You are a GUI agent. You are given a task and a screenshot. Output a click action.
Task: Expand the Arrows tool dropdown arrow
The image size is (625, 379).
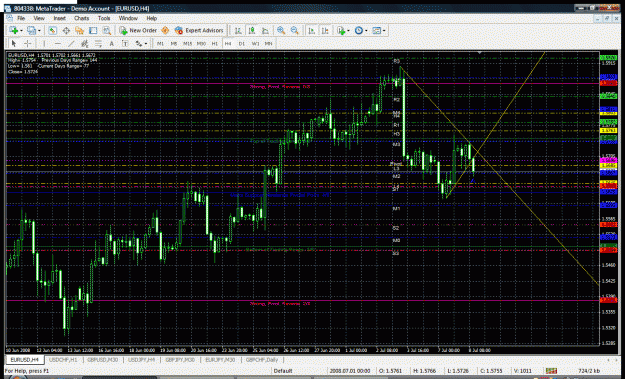point(146,44)
